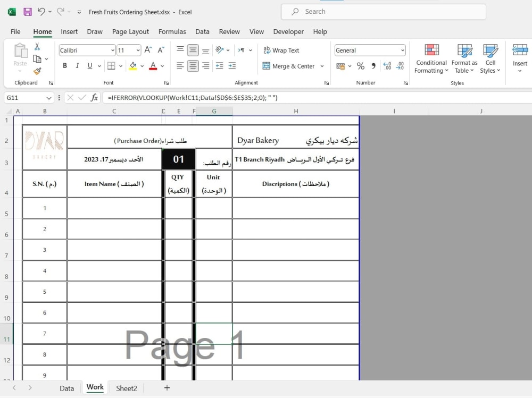Open the Customize Quick Access Toolbar dropdown
532x398 pixels.
(79, 12)
